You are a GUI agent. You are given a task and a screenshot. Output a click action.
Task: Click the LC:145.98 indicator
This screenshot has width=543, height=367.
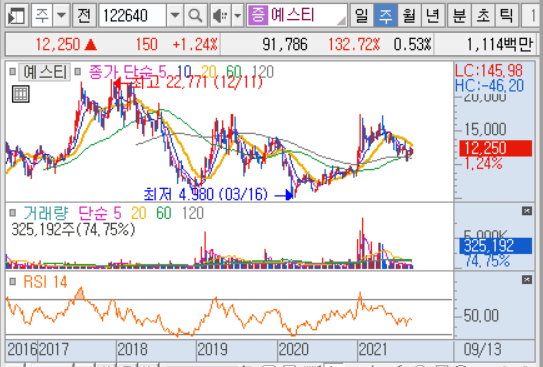pos(489,71)
